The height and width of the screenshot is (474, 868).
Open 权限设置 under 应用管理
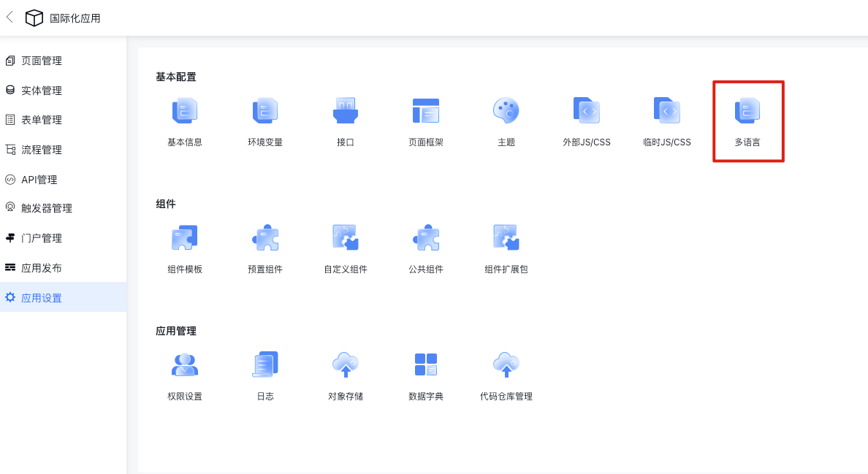(x=185, y=364)
